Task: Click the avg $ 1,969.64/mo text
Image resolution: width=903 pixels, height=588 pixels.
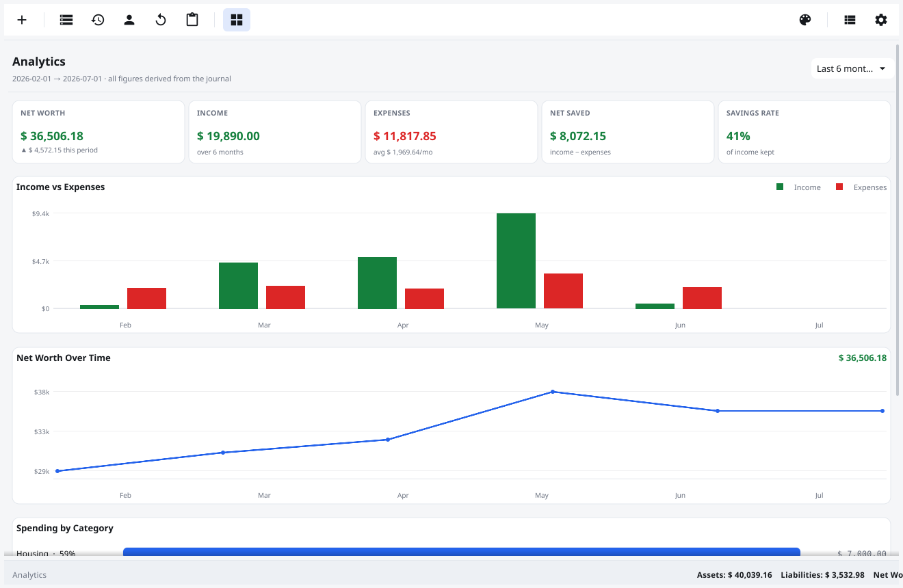Action: tap(403, 152)
